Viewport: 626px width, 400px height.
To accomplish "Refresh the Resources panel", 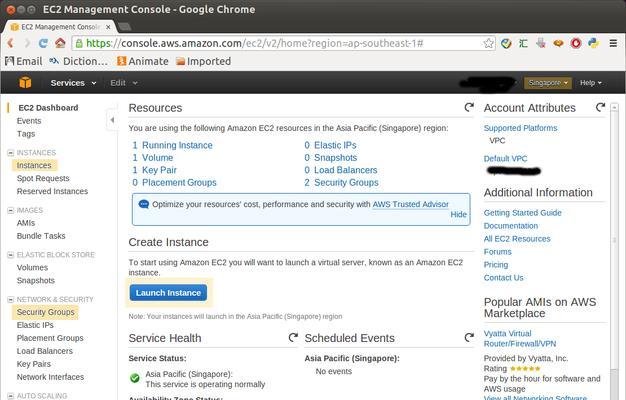I will (x=469, y=108).
